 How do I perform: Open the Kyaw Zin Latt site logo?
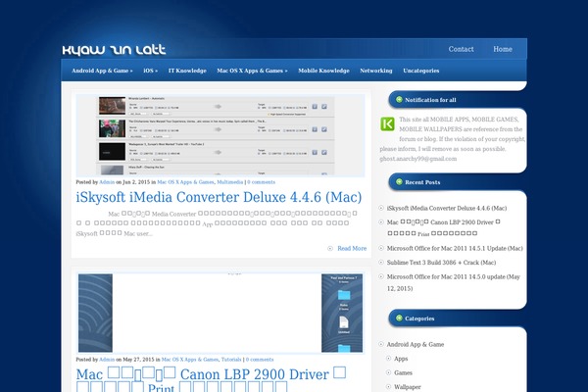114,50
